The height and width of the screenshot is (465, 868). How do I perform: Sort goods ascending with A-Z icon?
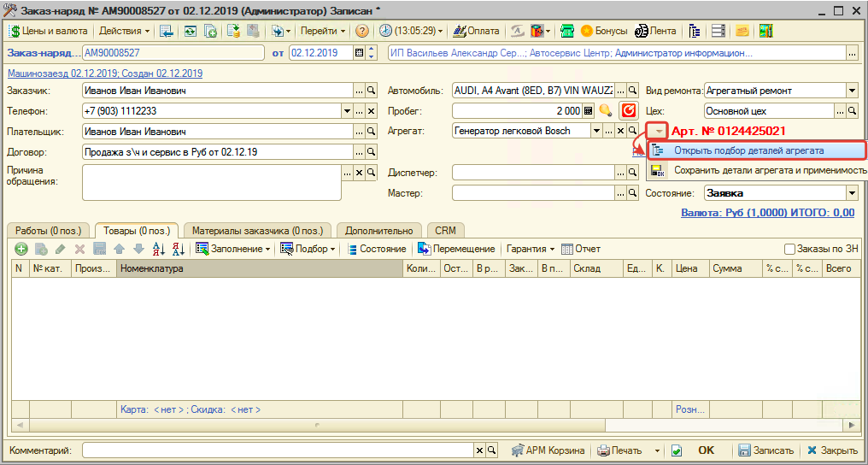(158, 249)
